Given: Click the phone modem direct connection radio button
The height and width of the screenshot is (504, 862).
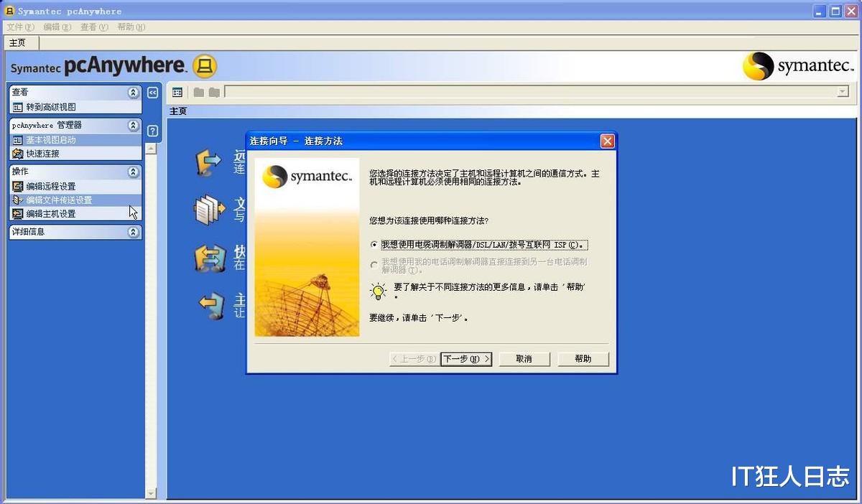Looking at the screenshot, I should pos(375,264).
